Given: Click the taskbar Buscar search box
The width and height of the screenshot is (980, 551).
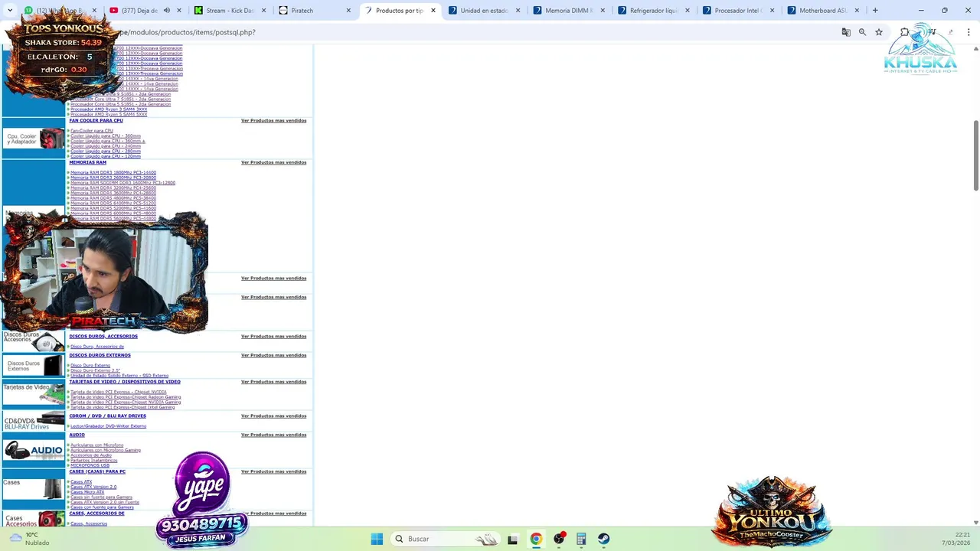Looking at the screenshot, I should point(445,539).
